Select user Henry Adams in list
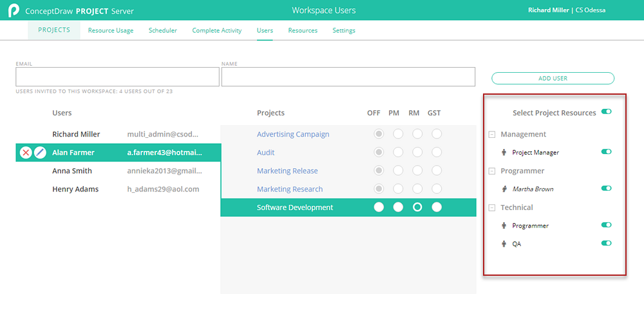 (75, 189)
